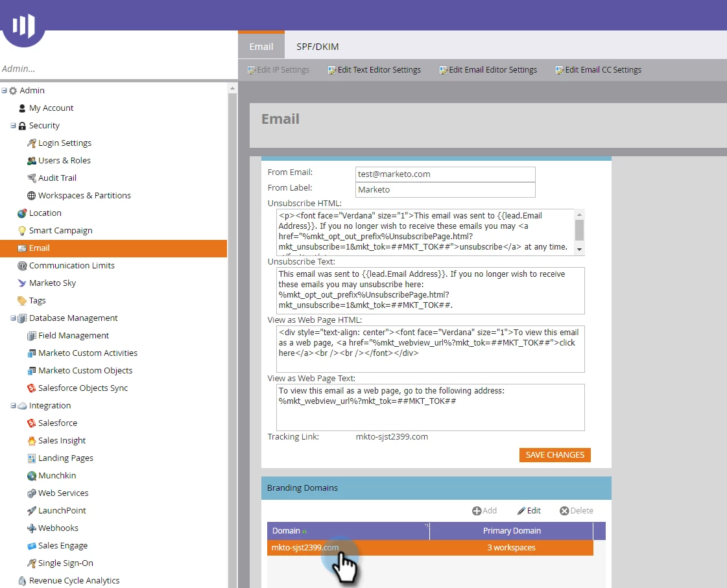Screen dimensions: 727x588
Task: Click the Smart Campaign lightbulb icon
Action: 22,231
